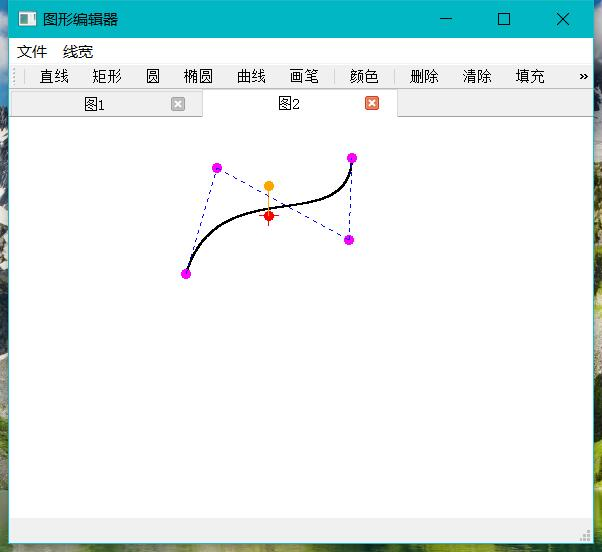The image size is (602, 552).
Task: Minimize the 图形编辑器 window
Action: click(x=446, y=18)
